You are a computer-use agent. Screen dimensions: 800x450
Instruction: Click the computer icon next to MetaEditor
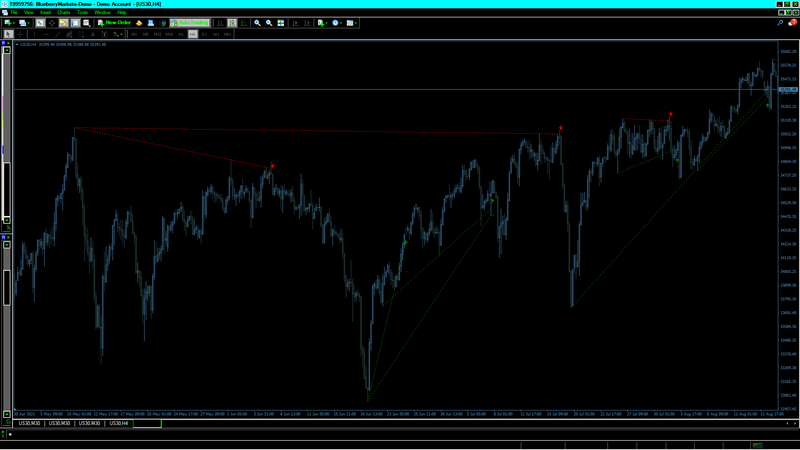tap(151, 23)
